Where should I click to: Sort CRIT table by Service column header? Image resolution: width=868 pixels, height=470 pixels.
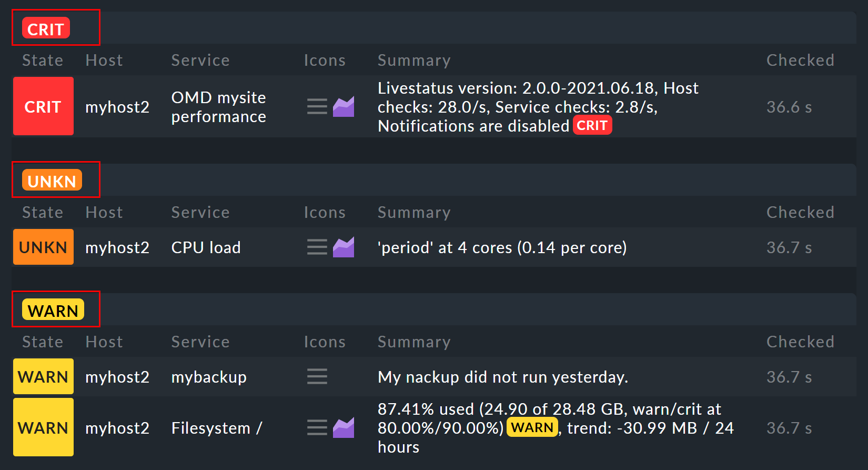tap(200, 61)
